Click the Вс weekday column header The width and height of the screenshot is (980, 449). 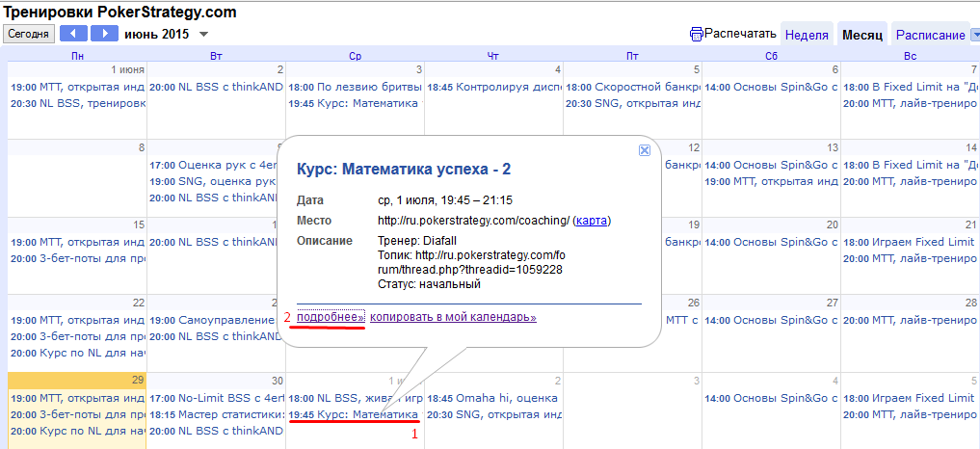910,56
